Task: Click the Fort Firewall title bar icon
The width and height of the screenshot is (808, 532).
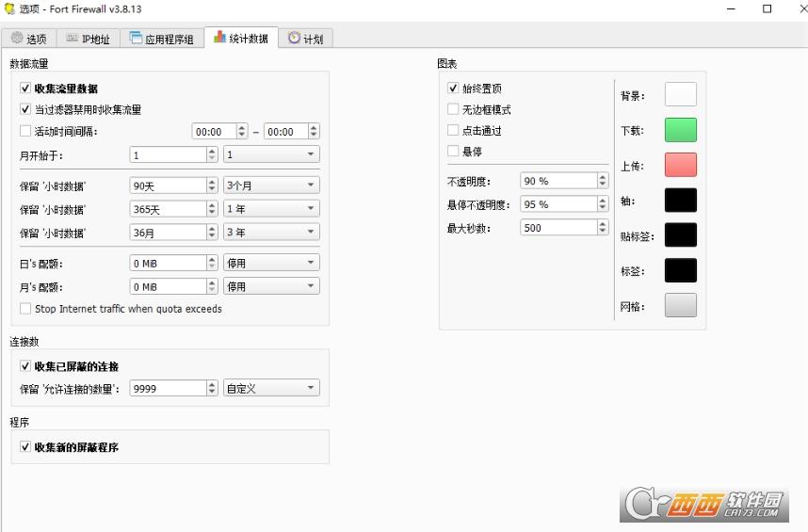Action: pos(9,8)
